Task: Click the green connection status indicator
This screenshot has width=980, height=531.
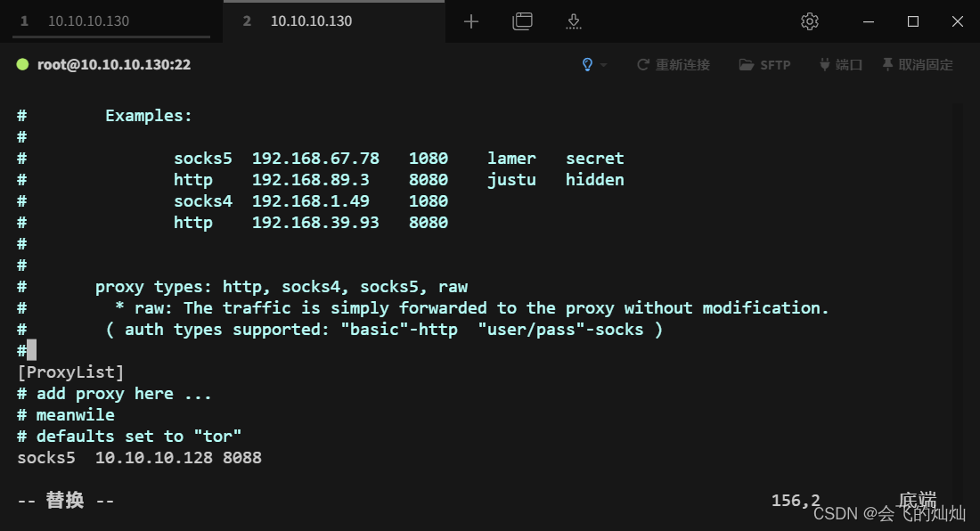Action: click(21, 64)
